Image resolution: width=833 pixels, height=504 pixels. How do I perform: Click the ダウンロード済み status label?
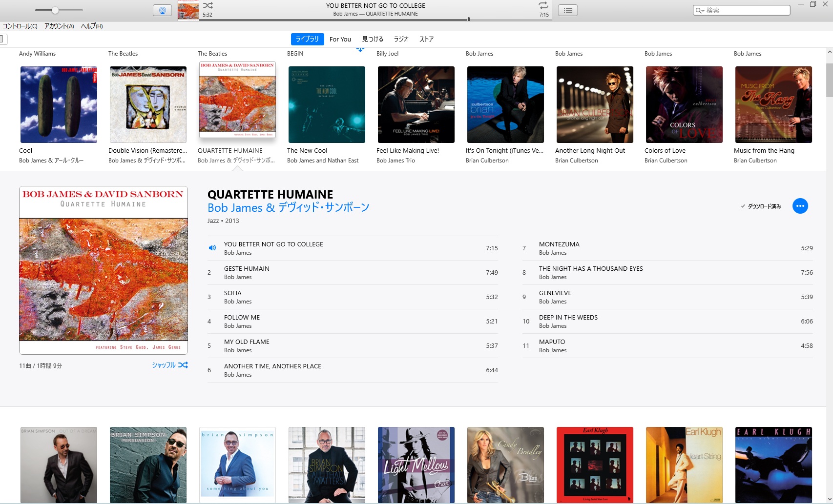point(761,206)
